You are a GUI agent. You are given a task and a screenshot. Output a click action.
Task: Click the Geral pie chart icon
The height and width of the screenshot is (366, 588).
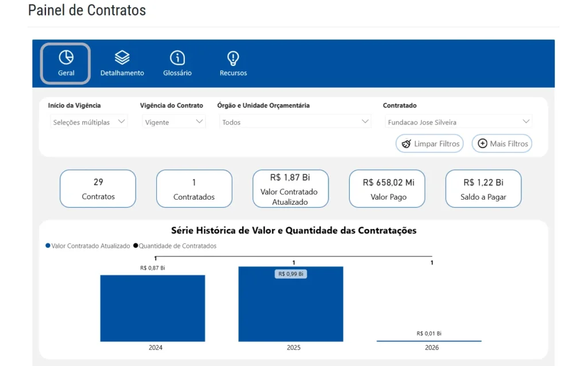[x=66, y=58]
